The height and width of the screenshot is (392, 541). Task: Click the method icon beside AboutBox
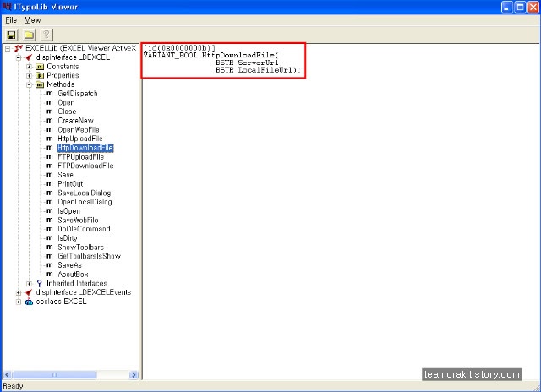pos(50,274)
